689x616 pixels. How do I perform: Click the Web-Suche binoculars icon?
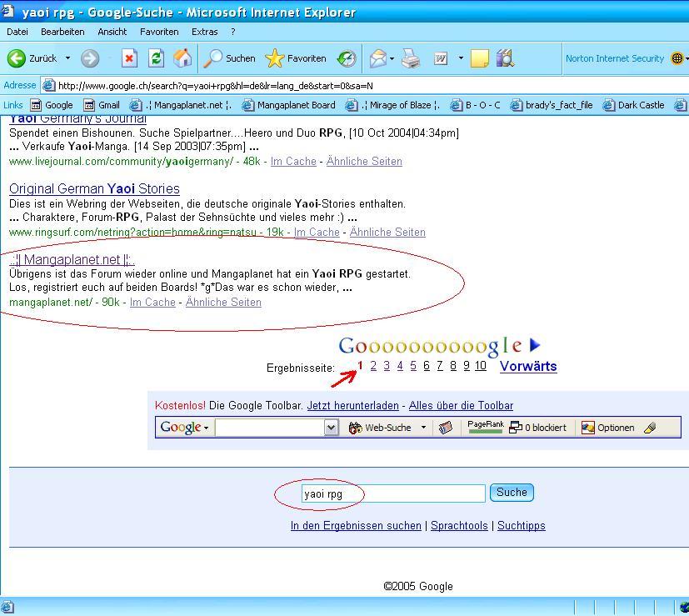click(x=355, y=428)
